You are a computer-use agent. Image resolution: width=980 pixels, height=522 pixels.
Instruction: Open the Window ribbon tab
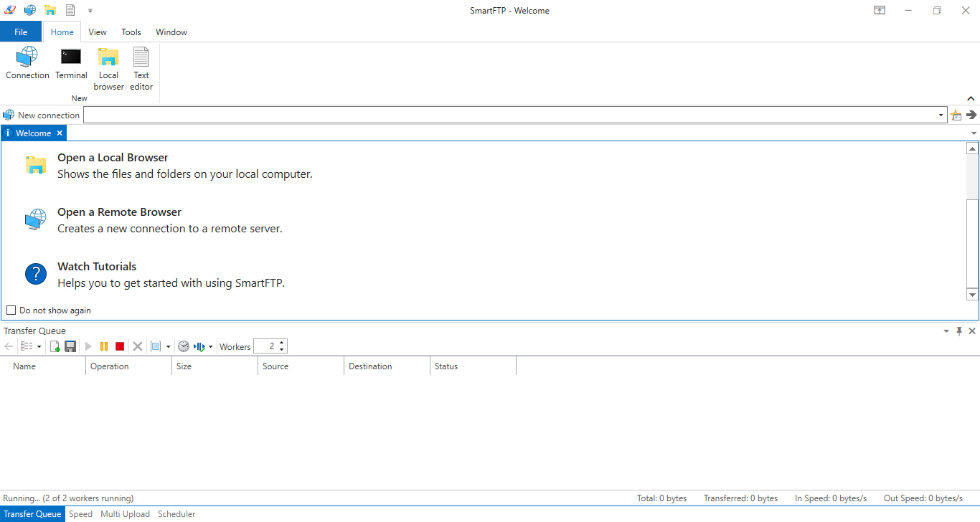171,32
